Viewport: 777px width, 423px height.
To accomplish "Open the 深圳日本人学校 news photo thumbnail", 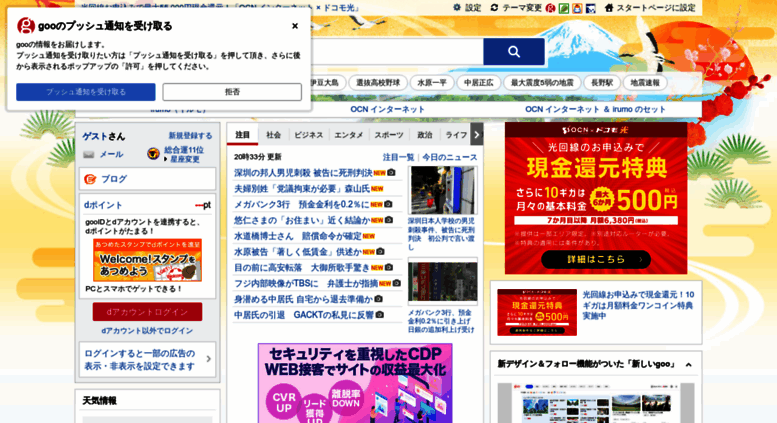I will [x=443, y=190].
